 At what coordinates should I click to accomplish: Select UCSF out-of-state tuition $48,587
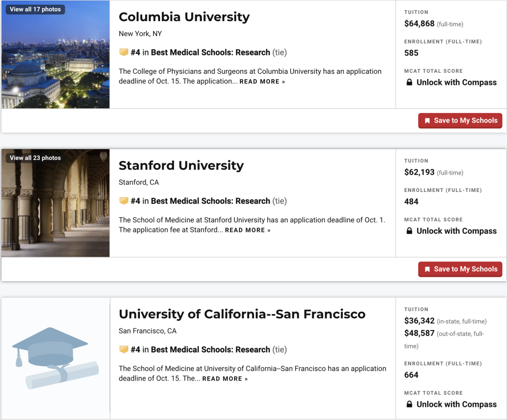click(x=419, y=333)
